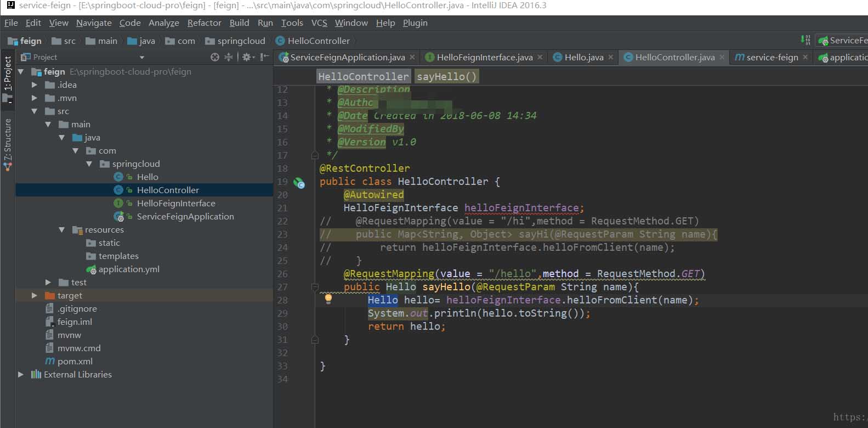Expand the target folder
Screen dimensions: 868x428
point(35,295)
